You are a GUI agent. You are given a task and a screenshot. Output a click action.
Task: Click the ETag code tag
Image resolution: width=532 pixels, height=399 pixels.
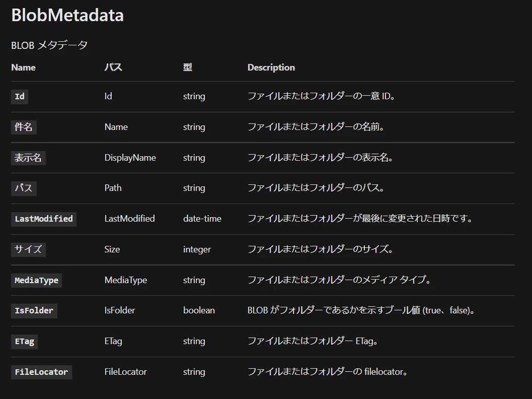coord(25,342)
